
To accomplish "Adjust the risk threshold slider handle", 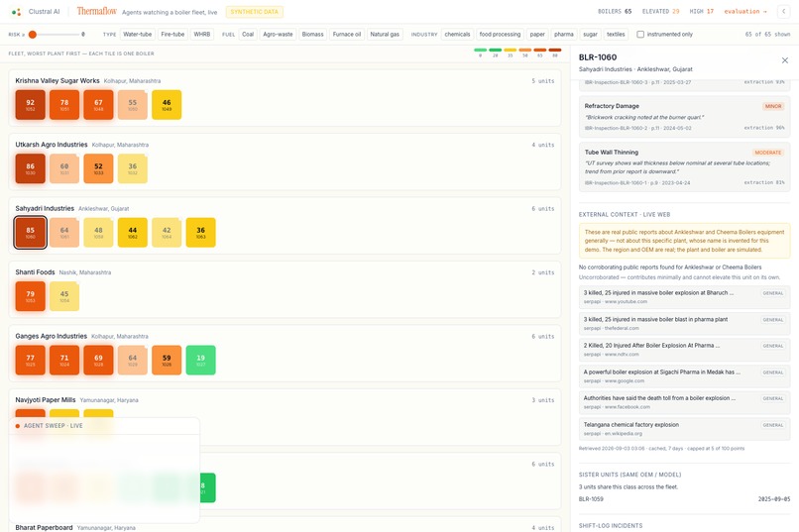I will tap(33, 34).
